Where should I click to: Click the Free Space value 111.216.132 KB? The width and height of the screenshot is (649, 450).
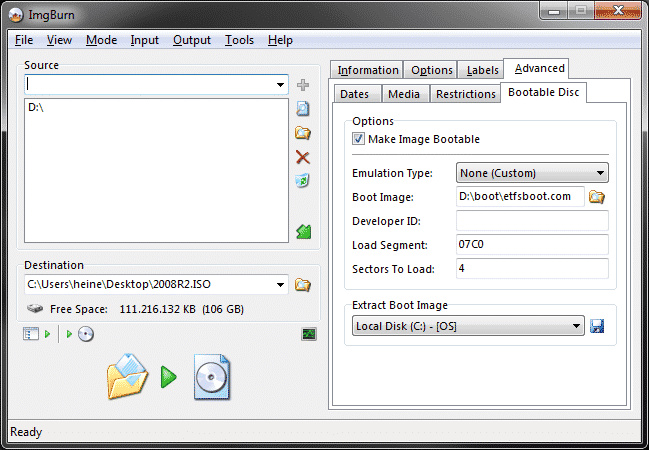158,309
